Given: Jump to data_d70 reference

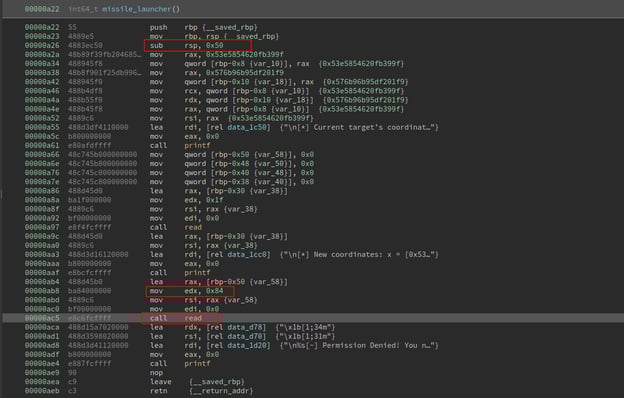Looking at the screenshot, I should pos(246,336).
